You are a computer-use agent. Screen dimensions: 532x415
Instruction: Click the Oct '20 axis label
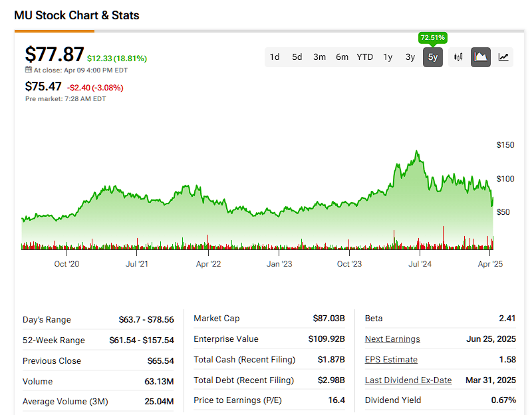click(x=66, y=264)
